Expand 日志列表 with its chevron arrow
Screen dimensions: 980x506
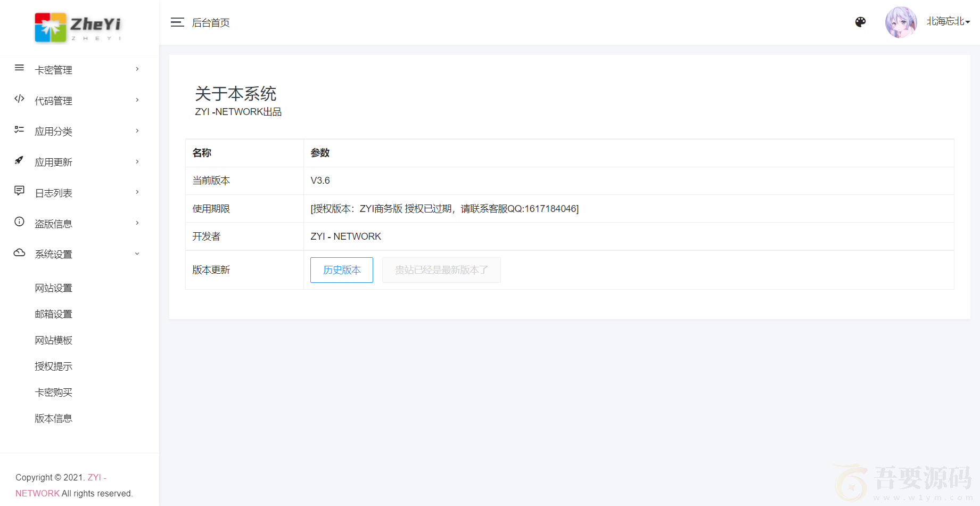137,192
